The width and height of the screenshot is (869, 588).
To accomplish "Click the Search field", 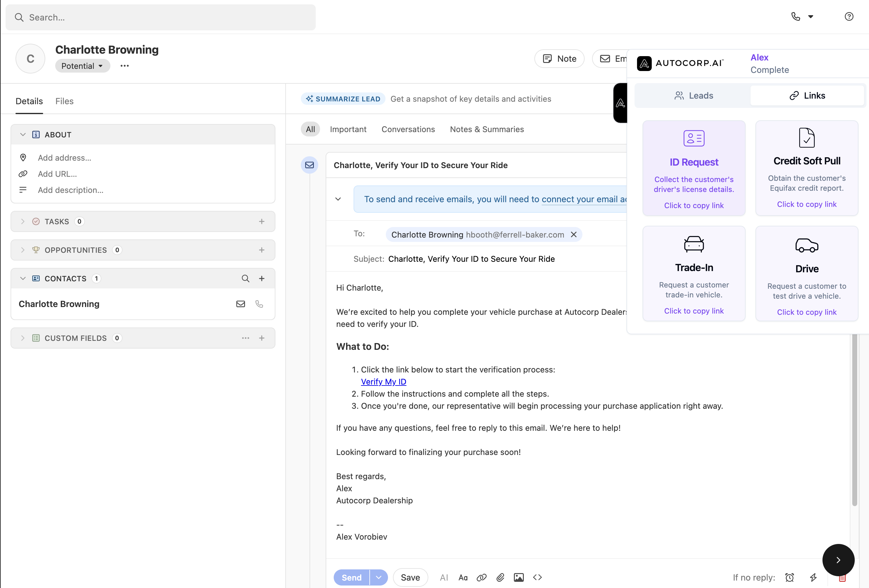I will pos(160,17).
